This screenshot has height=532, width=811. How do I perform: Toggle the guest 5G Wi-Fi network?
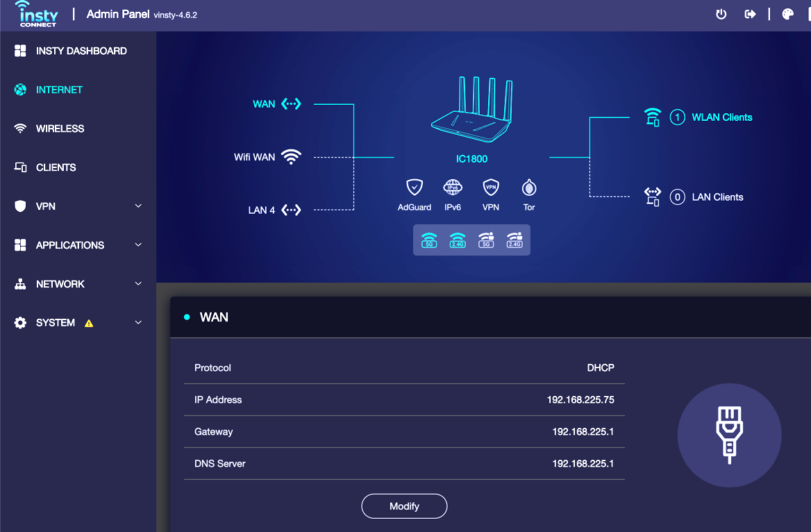(486, 240)
